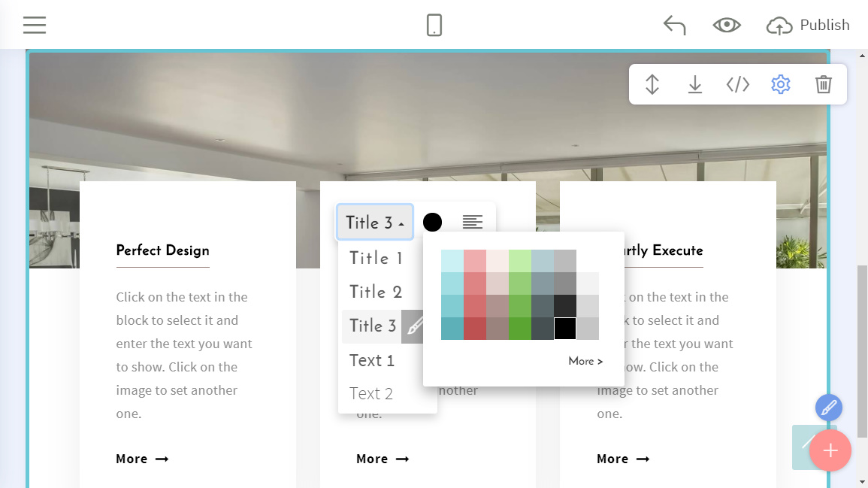Click the save block download icon
Screen dimensions: 868x488
(695, 84)
